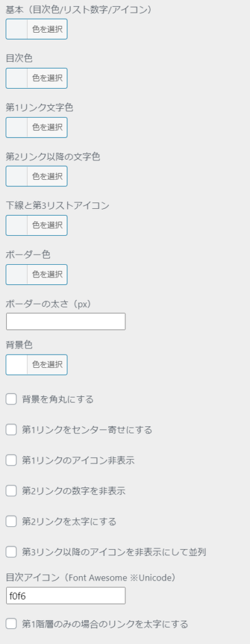Choose color for 第1リンク文字色
This screenshot has height=644, width=250.
pyautogui.click(x=37, y=127)
